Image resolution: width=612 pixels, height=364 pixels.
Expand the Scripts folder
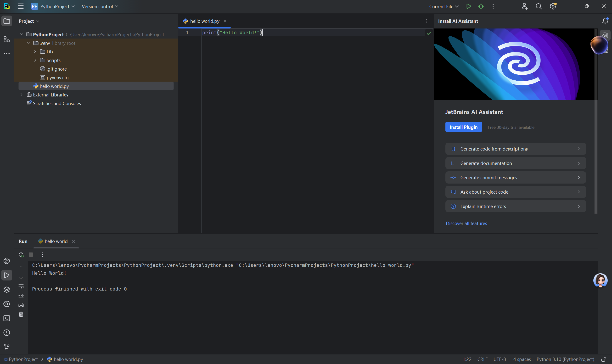coord(35,60)
